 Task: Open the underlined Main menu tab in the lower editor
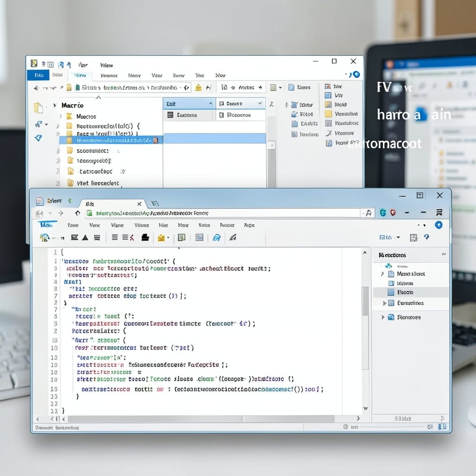[46, 225]
